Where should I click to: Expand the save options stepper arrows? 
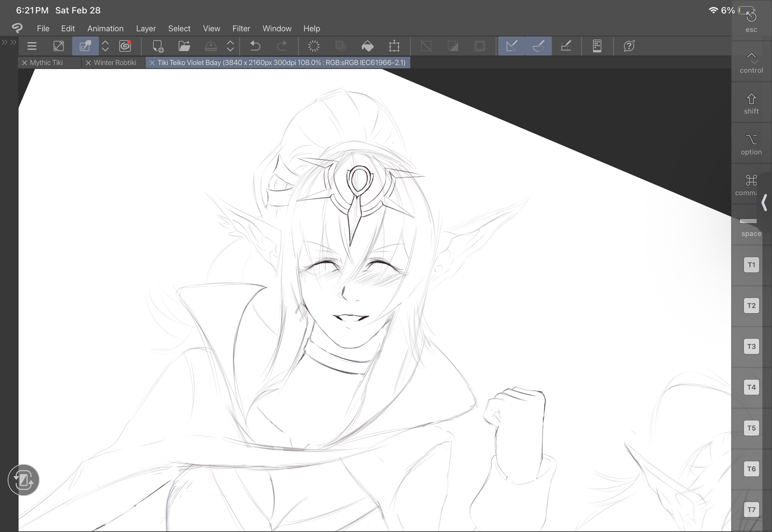pos(230,46)
